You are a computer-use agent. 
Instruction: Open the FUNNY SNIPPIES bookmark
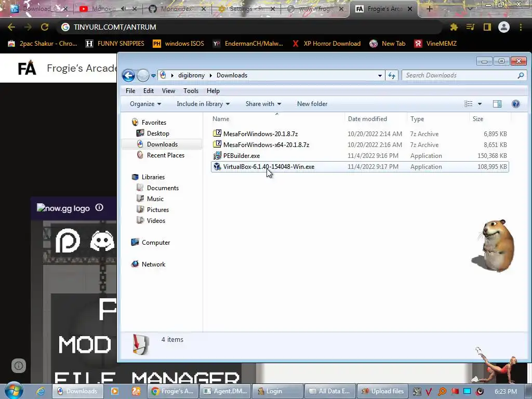115,44
